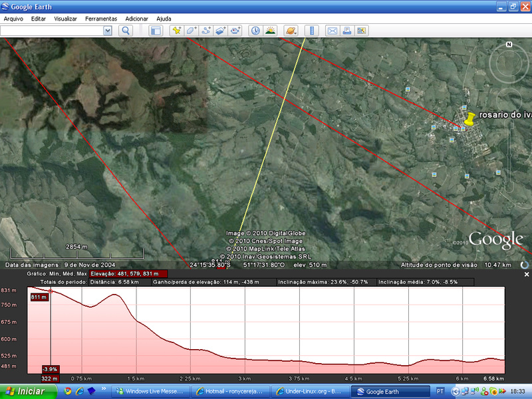Click the ruler tool icon
Viewport: 532px width, 399px height.
(312, 31)
